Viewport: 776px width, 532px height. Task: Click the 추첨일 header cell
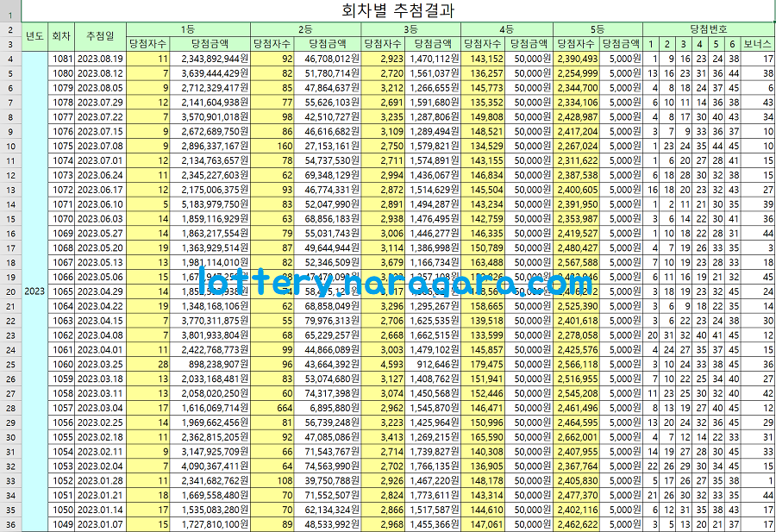pyautogui.click(x=100, y=35)
